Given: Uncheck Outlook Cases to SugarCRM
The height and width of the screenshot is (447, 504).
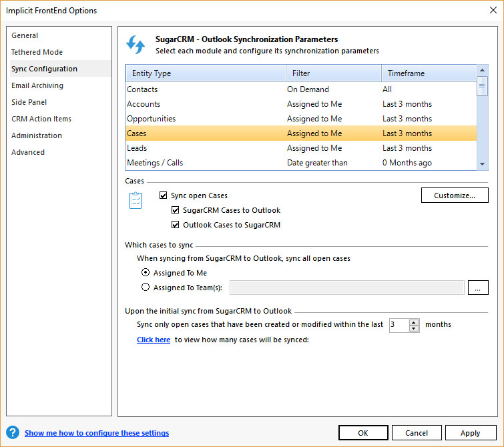Looking at the screenshot, I should pos(176,225).
